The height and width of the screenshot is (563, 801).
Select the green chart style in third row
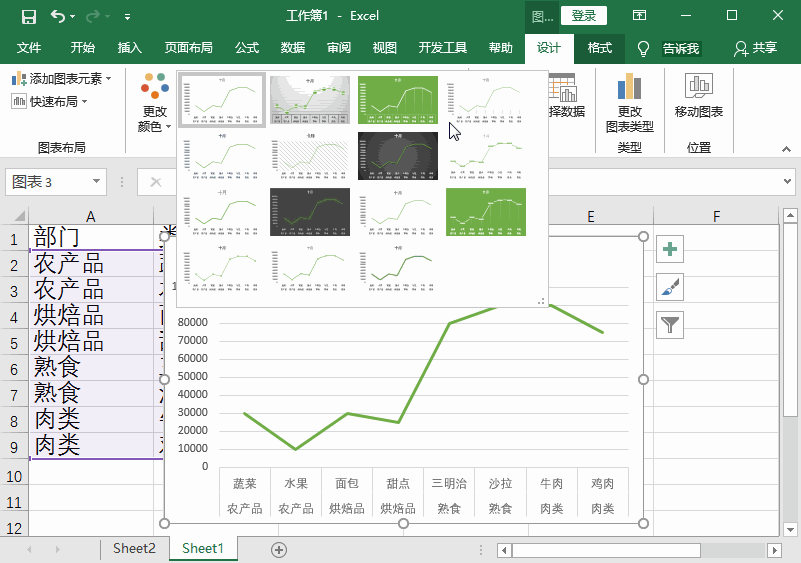(x=486, y=212)
